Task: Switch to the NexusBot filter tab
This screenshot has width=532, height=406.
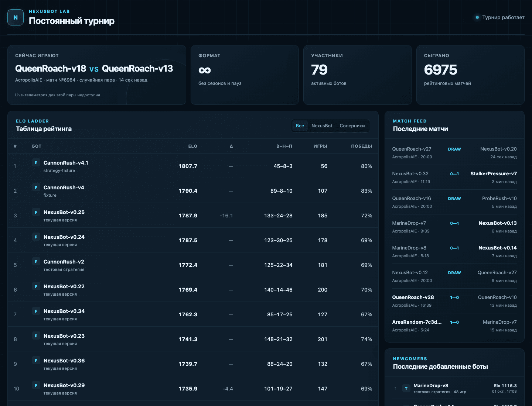Action: tap(322, 126)
